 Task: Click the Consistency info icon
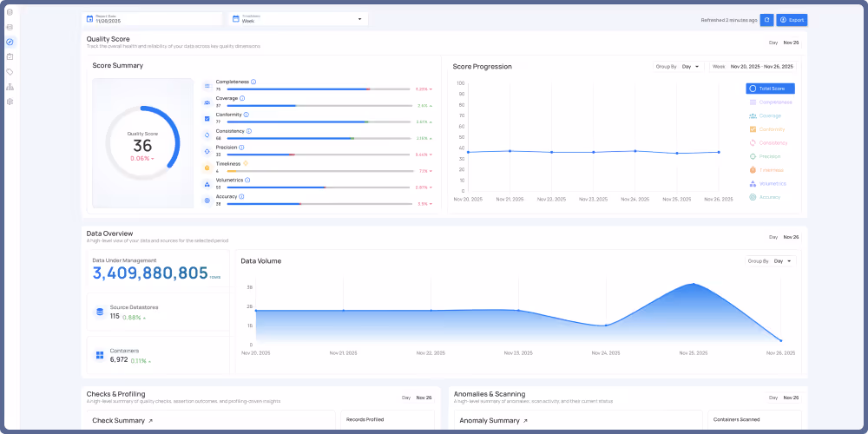(x=248, y=131)
